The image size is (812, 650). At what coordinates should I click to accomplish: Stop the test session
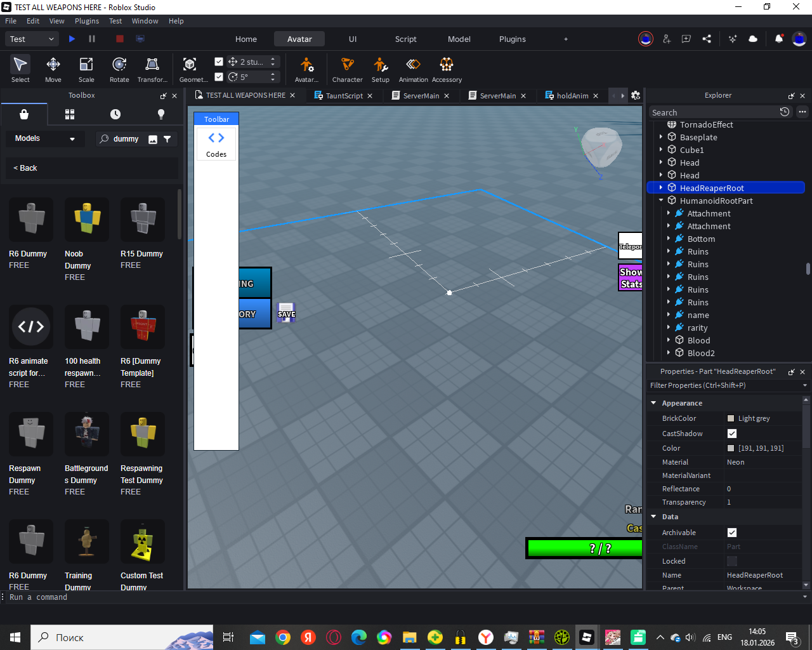click(119, 39)
